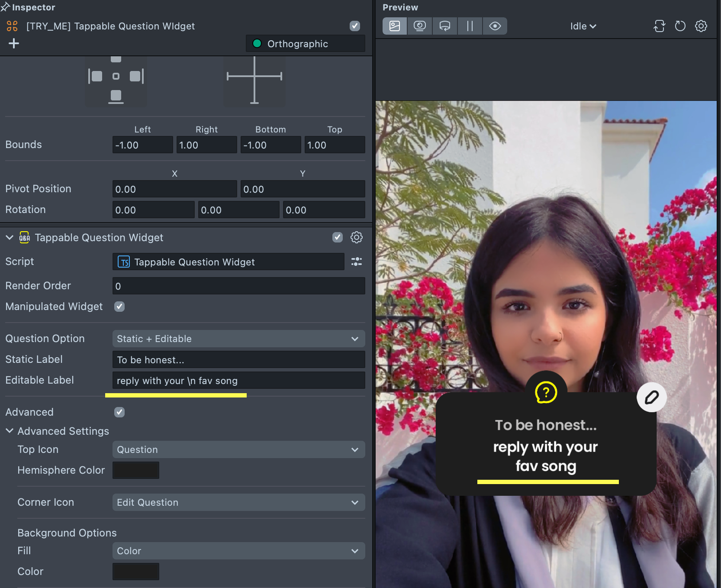Select the image source mode in Preview

tap(395, 26)
